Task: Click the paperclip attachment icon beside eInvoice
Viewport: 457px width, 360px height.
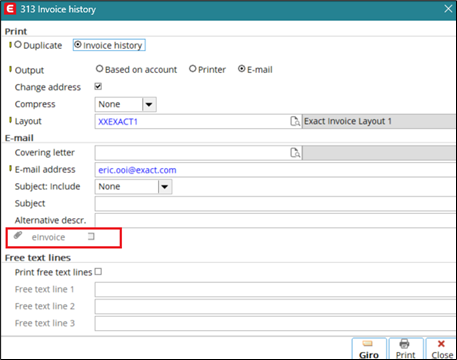Action: (18, 236)
